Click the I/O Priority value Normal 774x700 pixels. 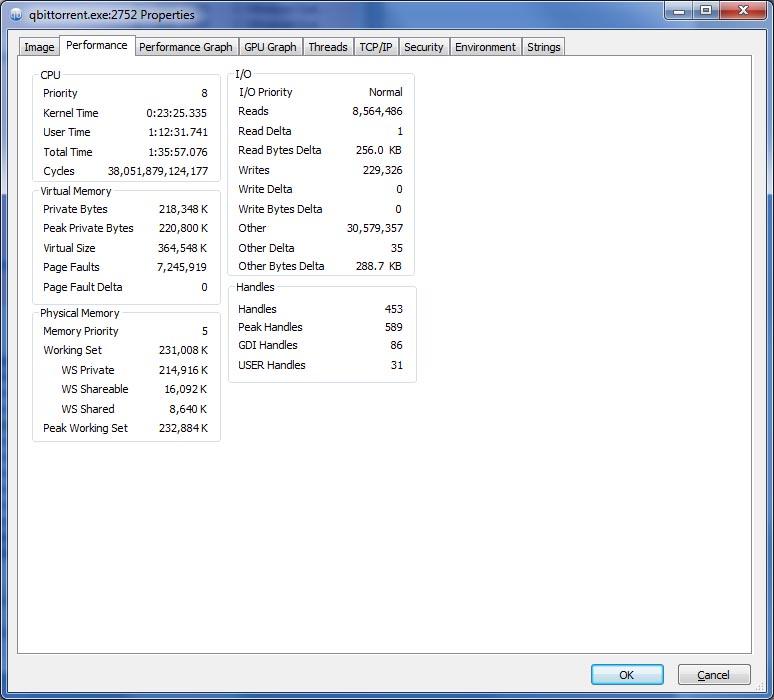click(386, 92)
